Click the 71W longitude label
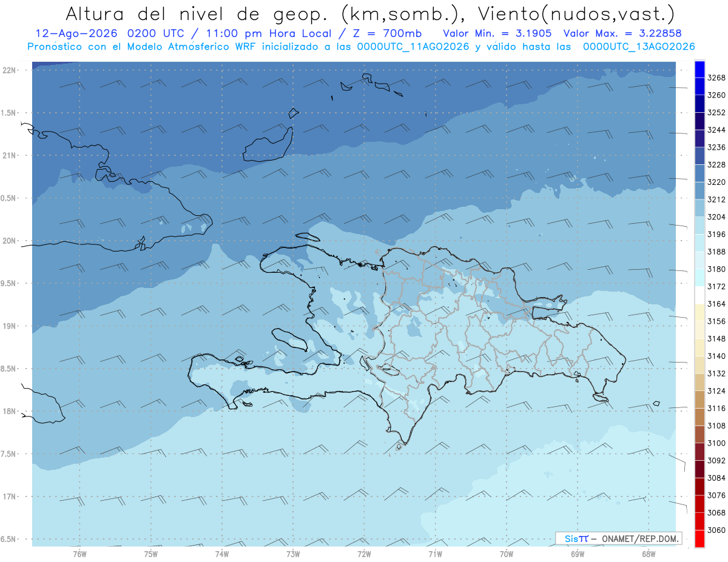The width and height of the screenshot is (728, 562). 435,554
